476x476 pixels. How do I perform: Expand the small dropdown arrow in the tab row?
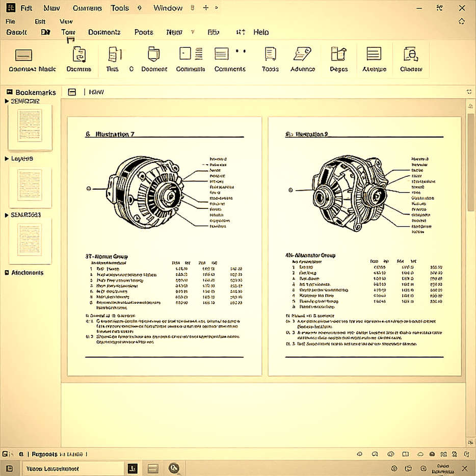[193, 32]
